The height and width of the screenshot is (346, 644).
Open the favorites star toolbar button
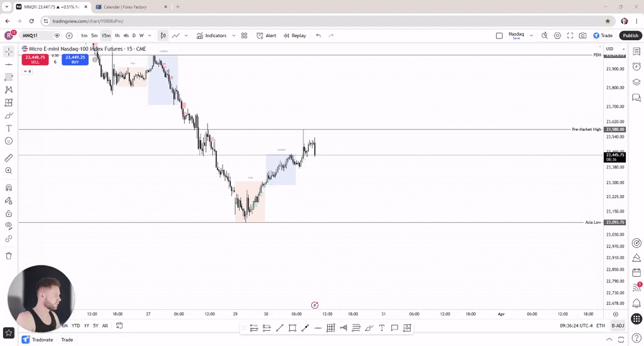[9, 333]
